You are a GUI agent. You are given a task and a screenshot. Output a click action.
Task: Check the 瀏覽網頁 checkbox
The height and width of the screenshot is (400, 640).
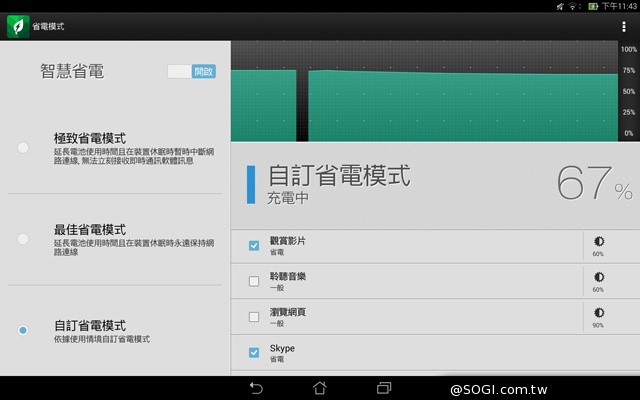(x=254, y=317)
